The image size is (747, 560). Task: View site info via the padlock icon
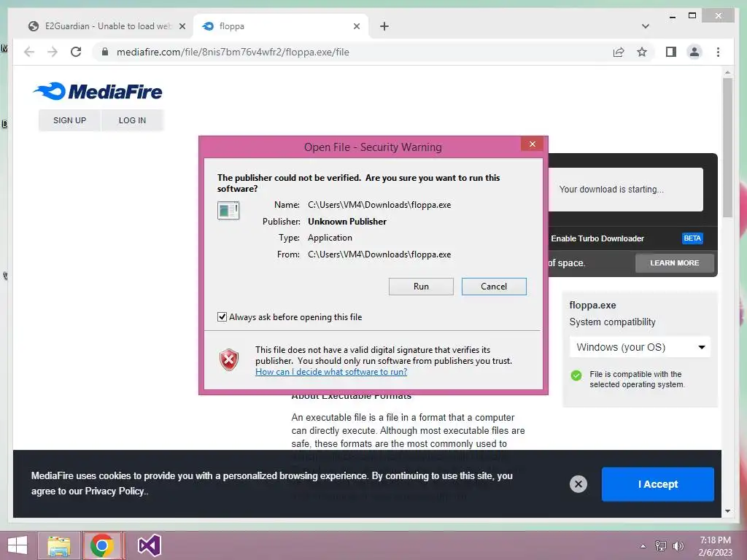point(105,52)
